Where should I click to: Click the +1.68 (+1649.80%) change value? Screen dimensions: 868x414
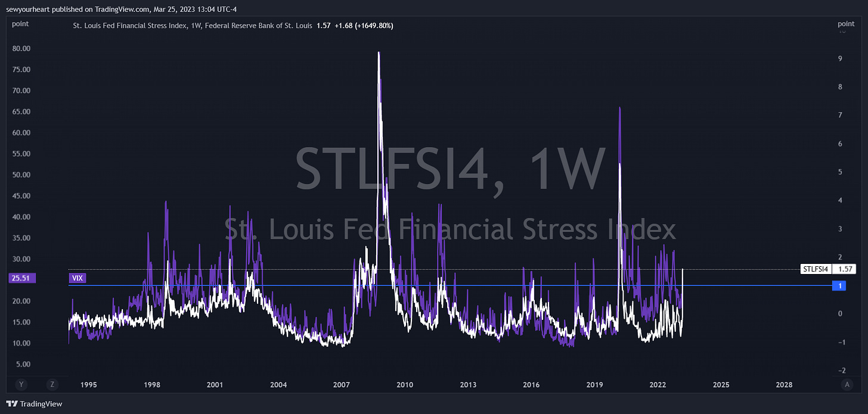(364, 26)
